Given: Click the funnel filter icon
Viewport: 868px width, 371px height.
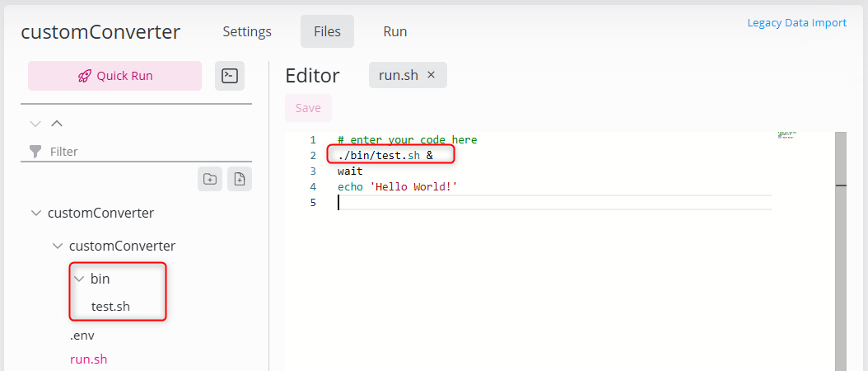Looking at the screenshot, I should click(x=35, y=152).
